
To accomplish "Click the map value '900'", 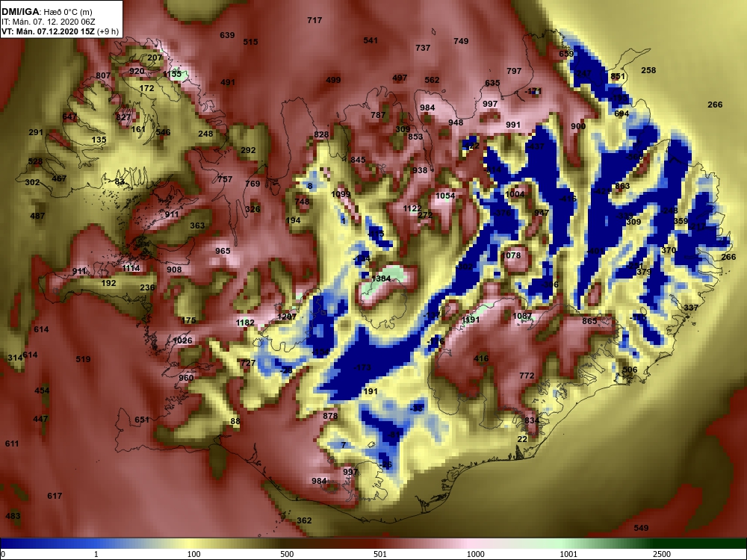I will tap(578, 127).
